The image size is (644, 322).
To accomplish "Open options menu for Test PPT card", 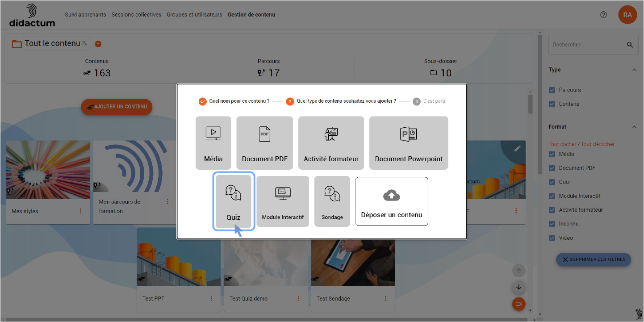I will (211, 298).
